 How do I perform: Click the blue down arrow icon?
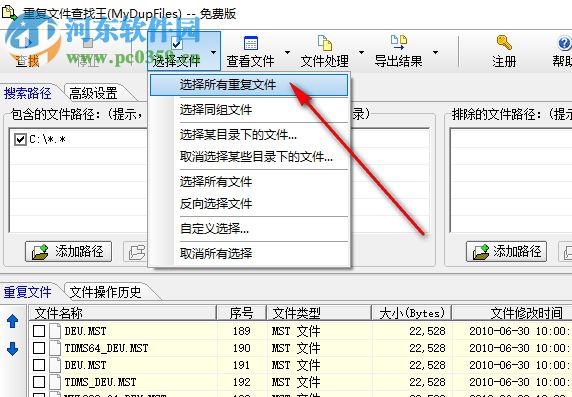click(13, 349)
